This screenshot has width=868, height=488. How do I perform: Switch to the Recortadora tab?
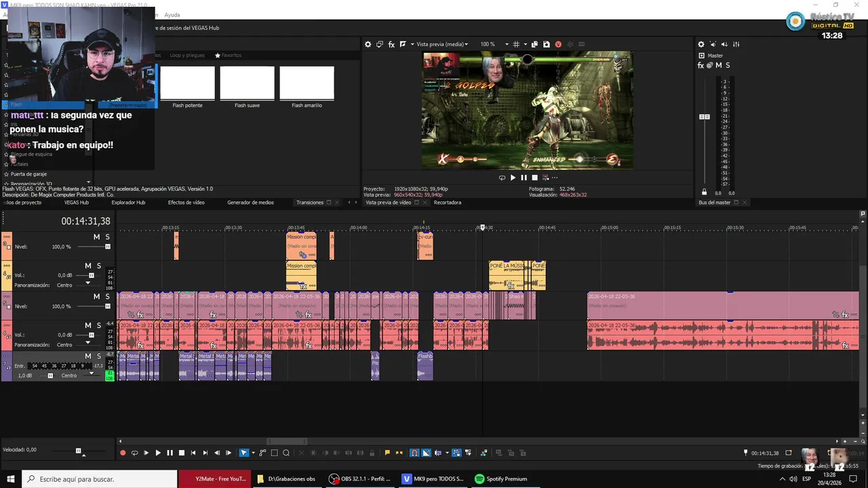coord(448,203)
